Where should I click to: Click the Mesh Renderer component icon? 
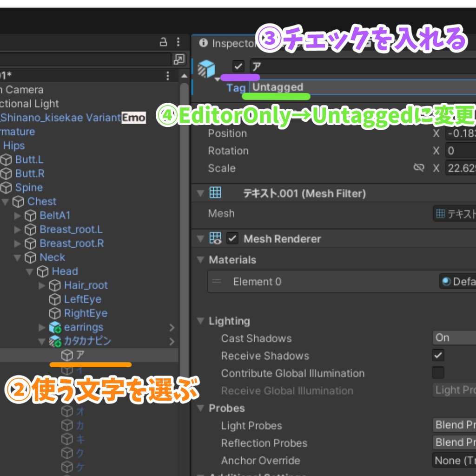215,238
